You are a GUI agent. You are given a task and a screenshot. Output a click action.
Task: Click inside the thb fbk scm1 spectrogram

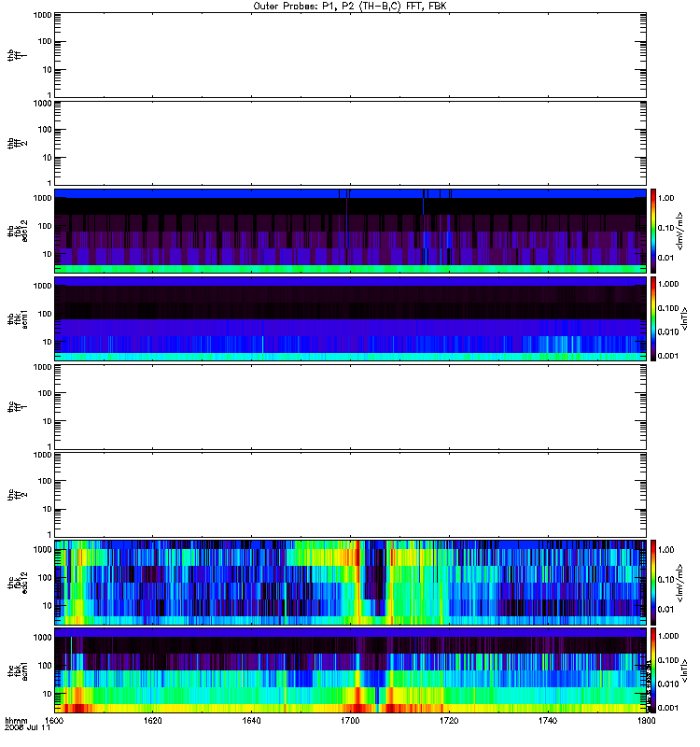coord(351,318)
